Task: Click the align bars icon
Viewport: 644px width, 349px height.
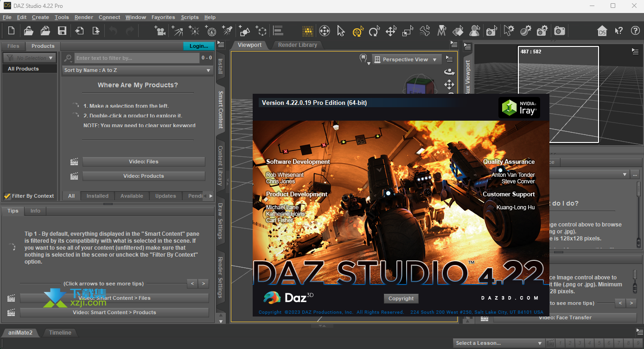Action: click(278, 31)
